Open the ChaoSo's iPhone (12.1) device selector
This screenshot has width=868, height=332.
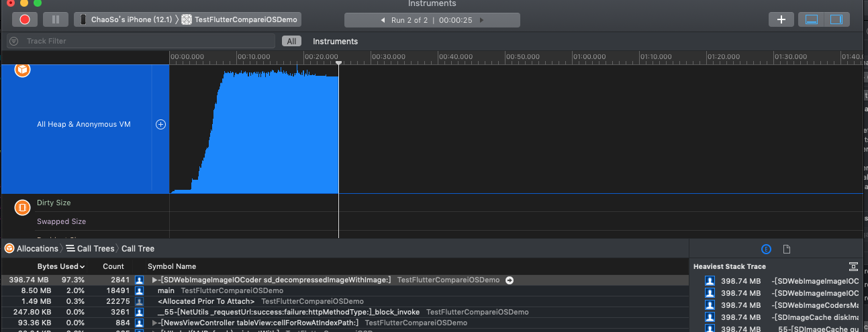[127, 20]
